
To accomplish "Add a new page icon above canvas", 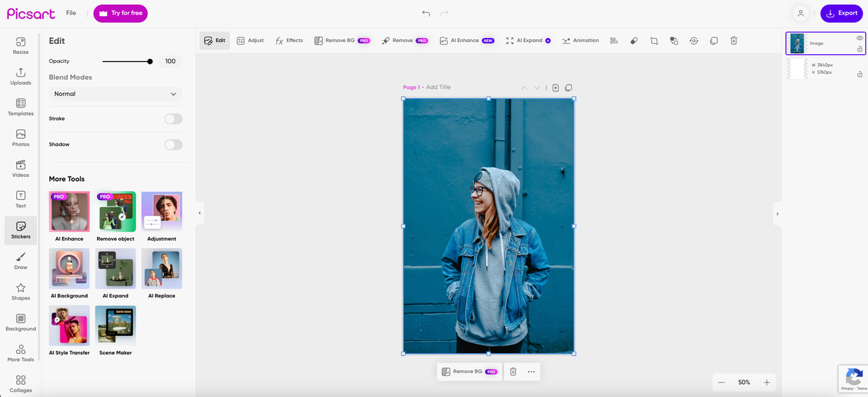I will [x=555, y=87].
